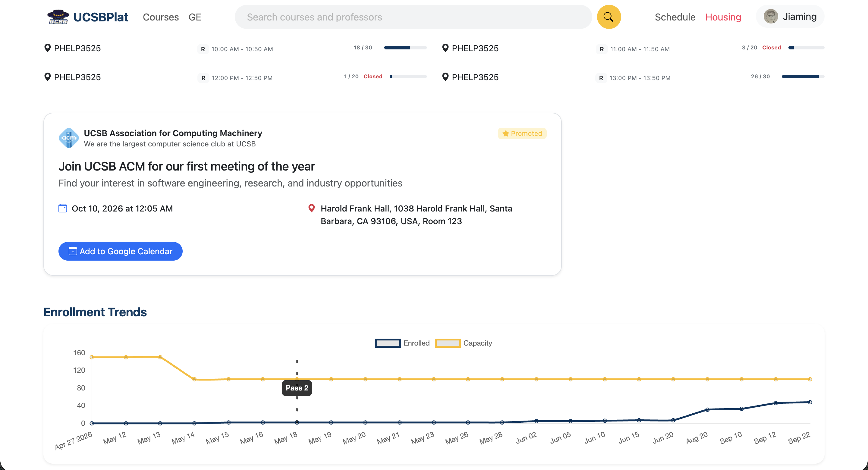Viewport: 868px width, 470px height.
Task: Click the Apr 27 2026 capacity data point
Action: coord(92,357)
